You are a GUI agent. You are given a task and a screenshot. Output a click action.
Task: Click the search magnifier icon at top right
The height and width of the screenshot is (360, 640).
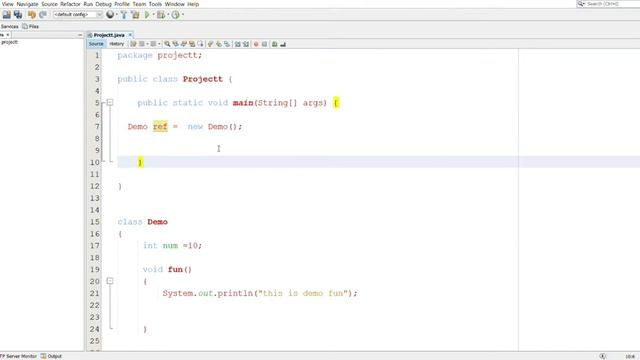581,4
